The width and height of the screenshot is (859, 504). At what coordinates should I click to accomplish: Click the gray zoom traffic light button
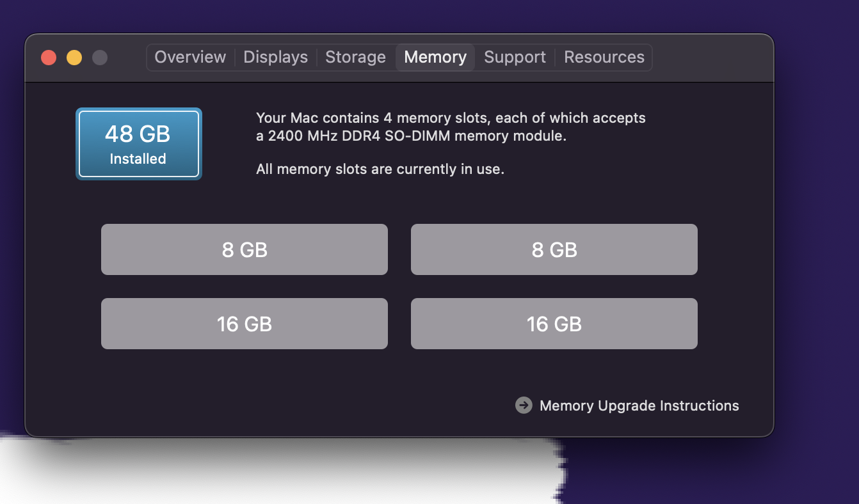click(x=100, y=57)
